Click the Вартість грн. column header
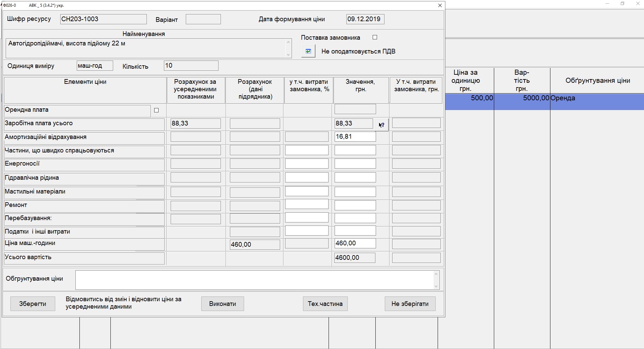644x349 pixels. click(522, 80)
